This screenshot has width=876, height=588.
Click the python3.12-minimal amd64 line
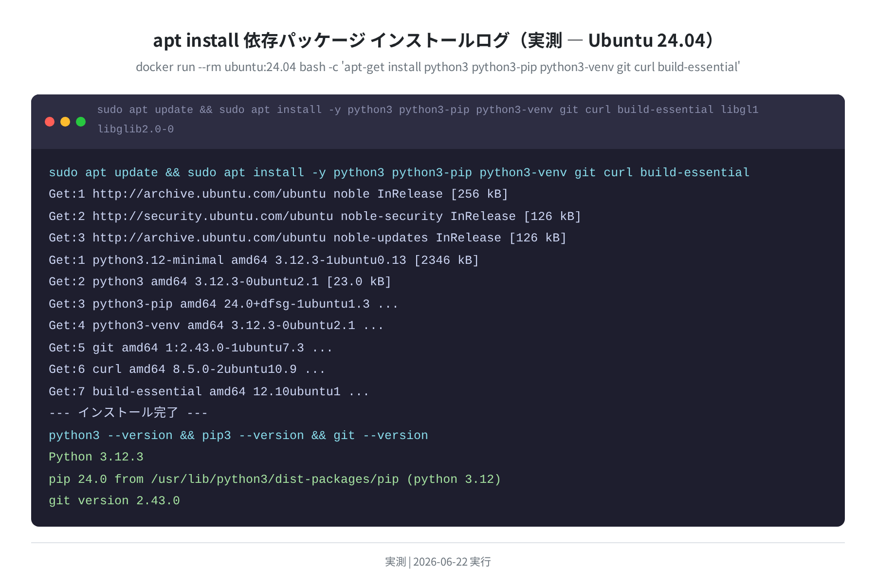(264, 260)
